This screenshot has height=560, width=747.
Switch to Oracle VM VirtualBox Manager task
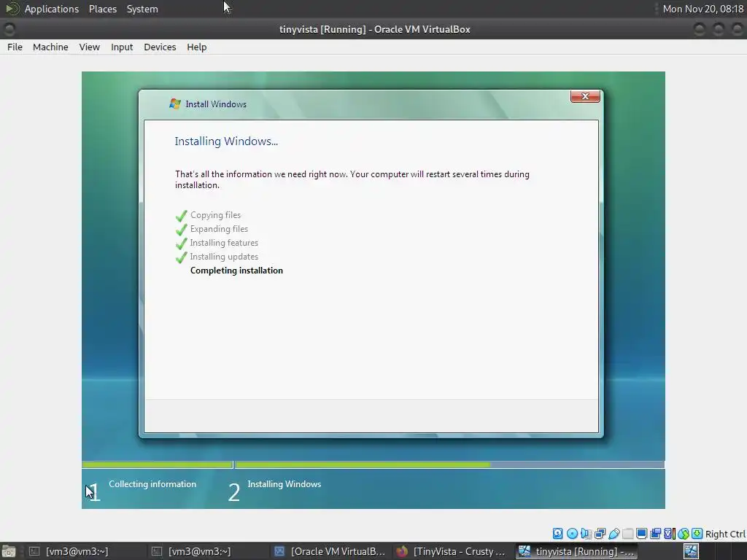click(330, 551)
